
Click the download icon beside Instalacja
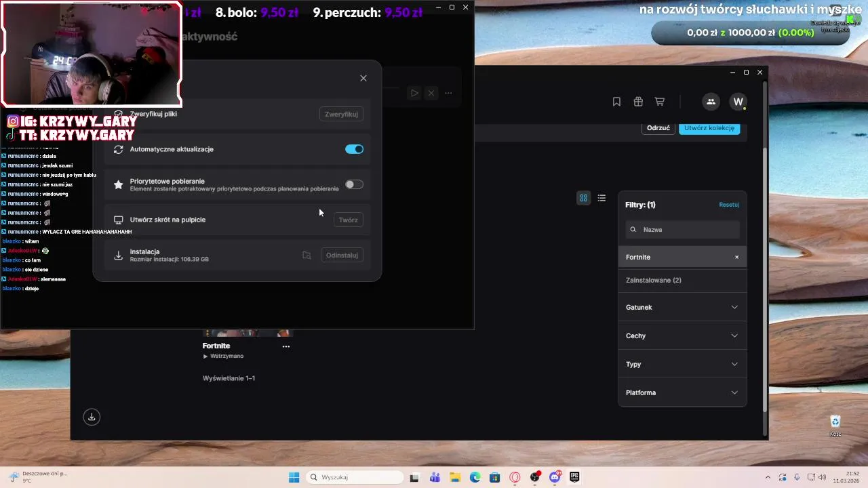(x=118, y=255)
